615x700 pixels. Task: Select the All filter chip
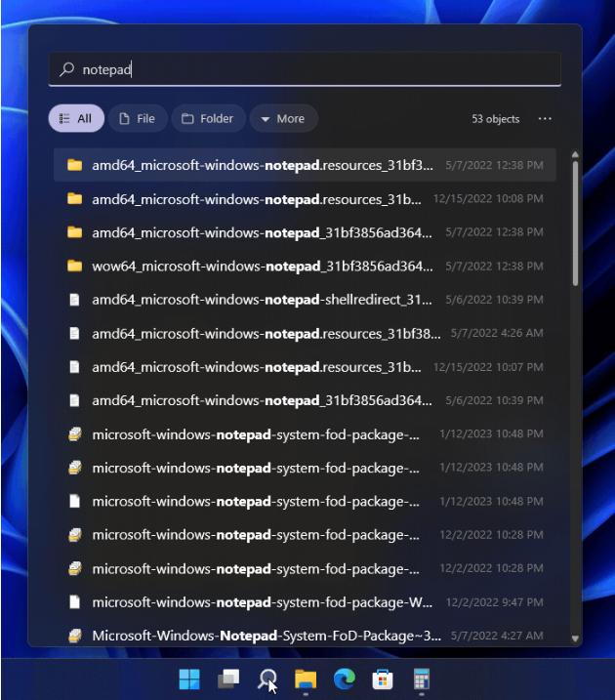pyautogui.click(x=76, y=118)
